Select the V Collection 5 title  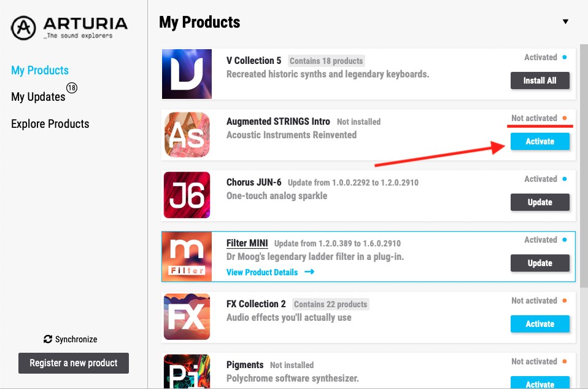click(254, 60)
